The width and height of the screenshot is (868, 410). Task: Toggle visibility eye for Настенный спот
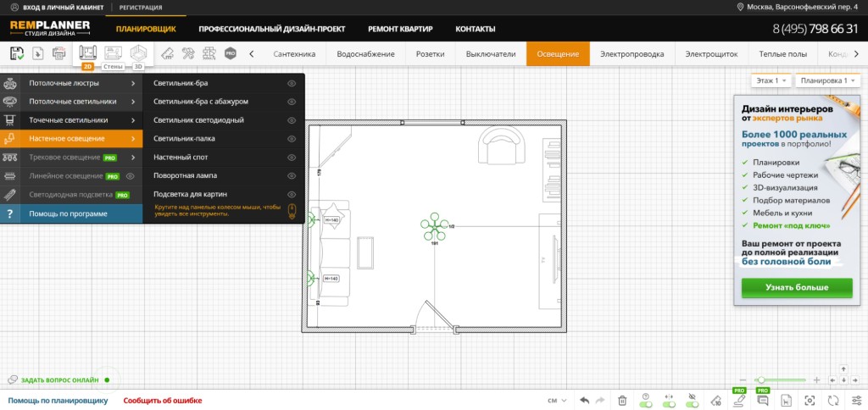coord(292,158)
